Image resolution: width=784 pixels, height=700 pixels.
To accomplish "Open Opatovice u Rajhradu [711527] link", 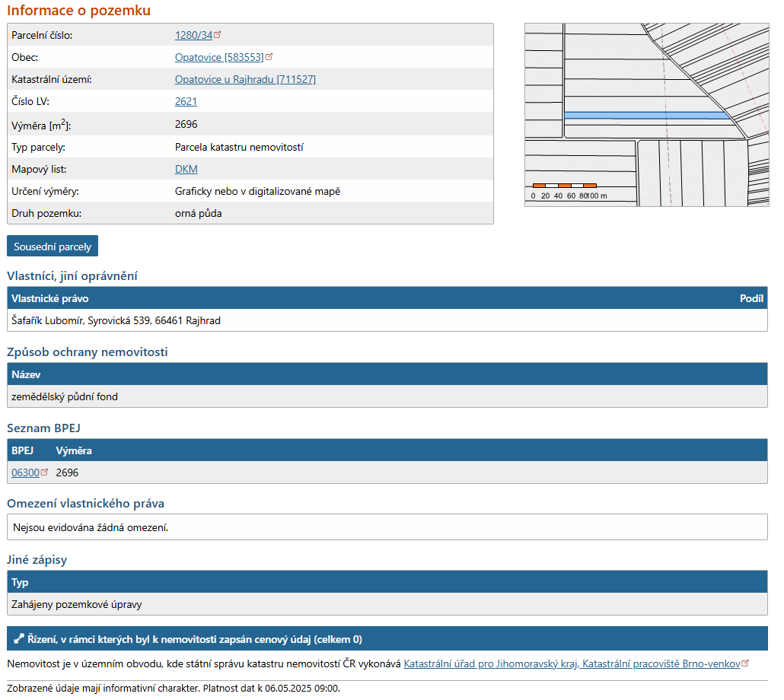I will coord(245,79).
